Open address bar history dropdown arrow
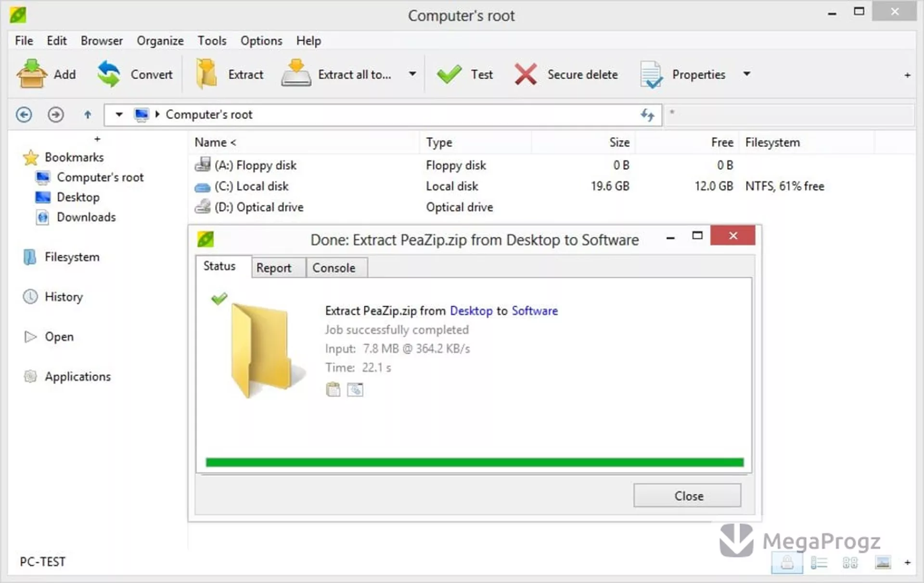This screenshot has height=583, width=924. click(119, 114)
